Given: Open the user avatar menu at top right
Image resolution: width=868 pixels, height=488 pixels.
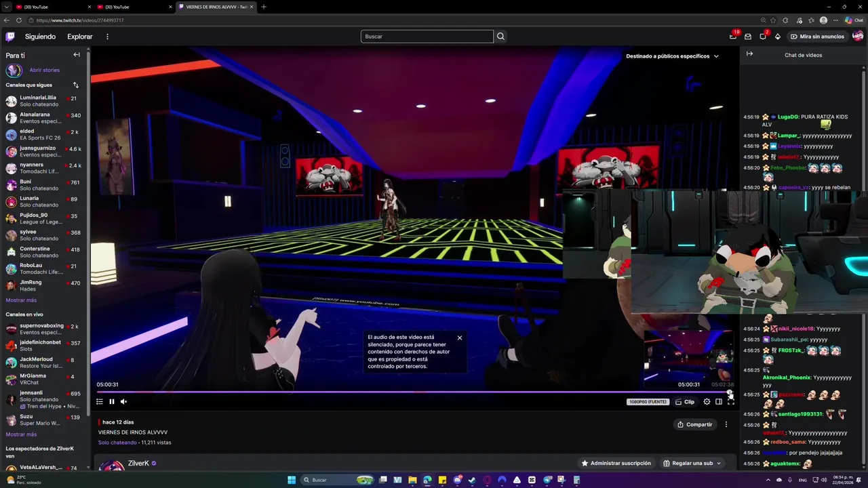Looking at the screenshot, I should (x=858, y=37).
